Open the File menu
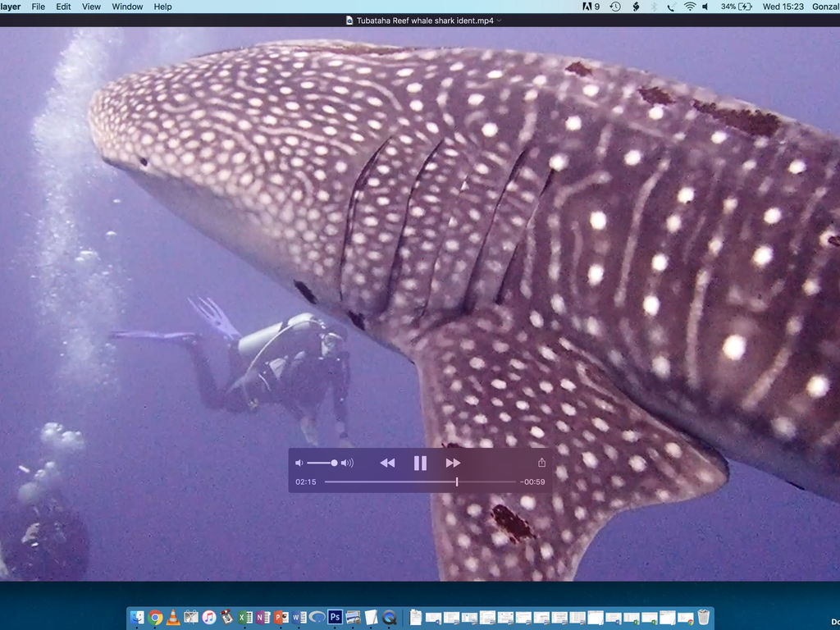 [39, 7]
